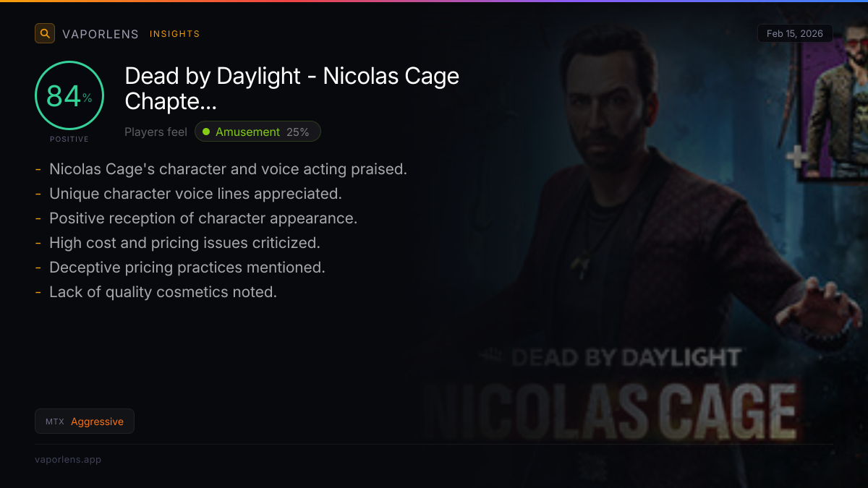Select the 'Lack of quality cosmetics noted' point
Screen dimensions: 868x488
pyautogui.click(x=163, y=292)
